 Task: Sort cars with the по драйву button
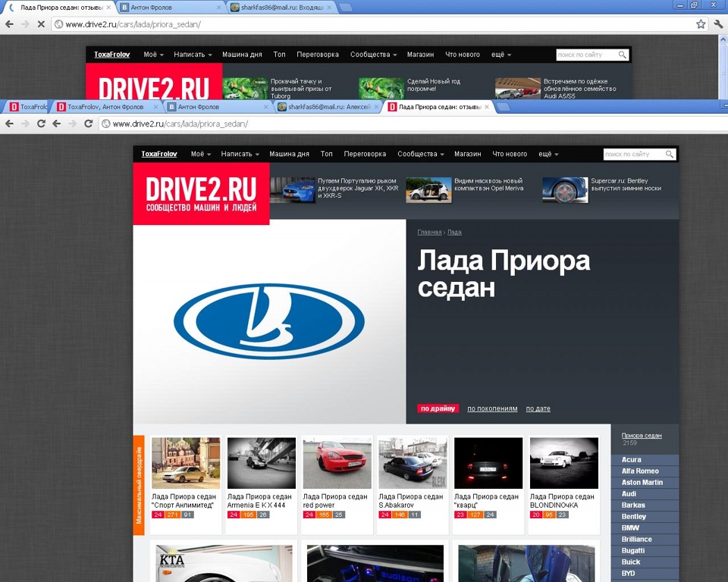[x=438, y=408]
